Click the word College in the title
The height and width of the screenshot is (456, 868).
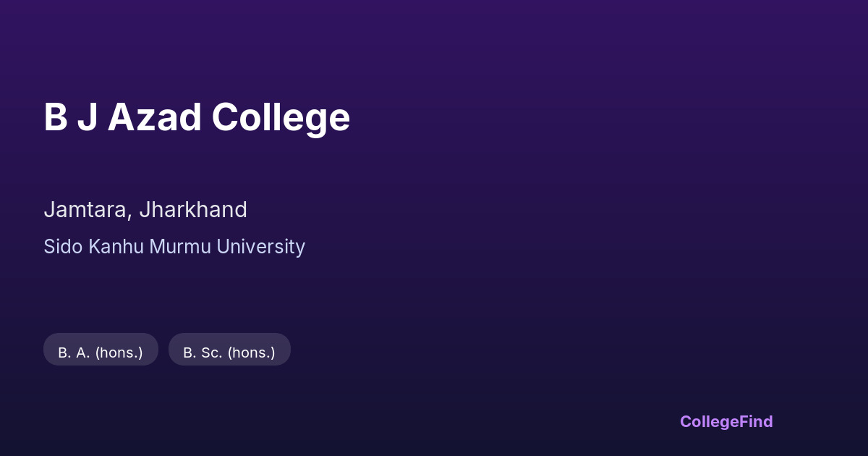pos(281,117)
